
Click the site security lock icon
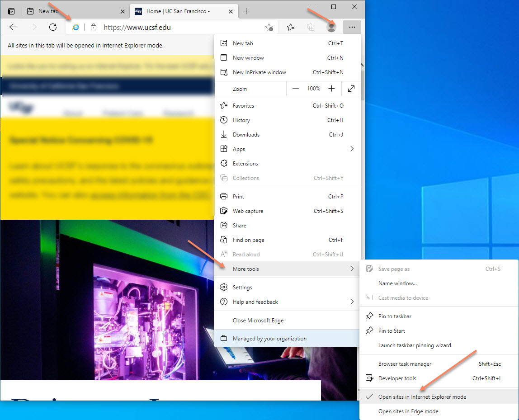(93, 27)
